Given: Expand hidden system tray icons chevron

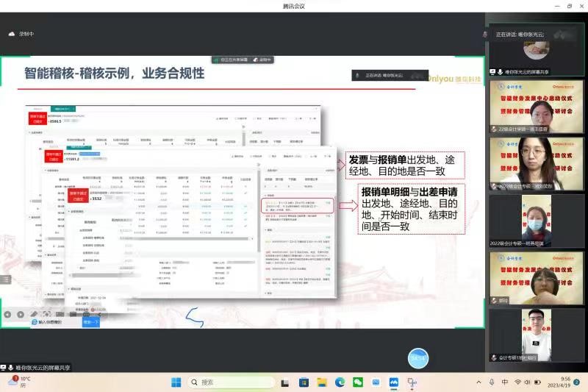Looking at the screenshot, I should pyautogui.click(x=478, y=382).
